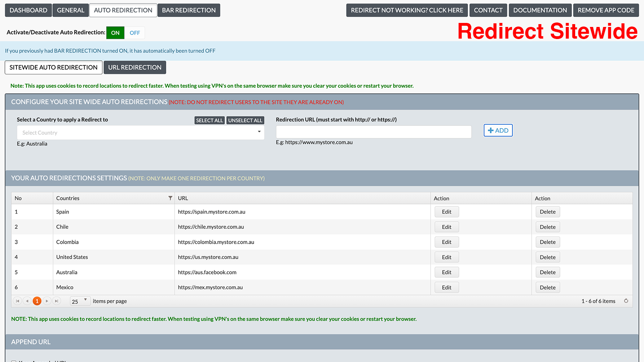Sort table by clicking the URL column header
The width and height of the screenshot is (644, 362).
(x=183, y=198)
